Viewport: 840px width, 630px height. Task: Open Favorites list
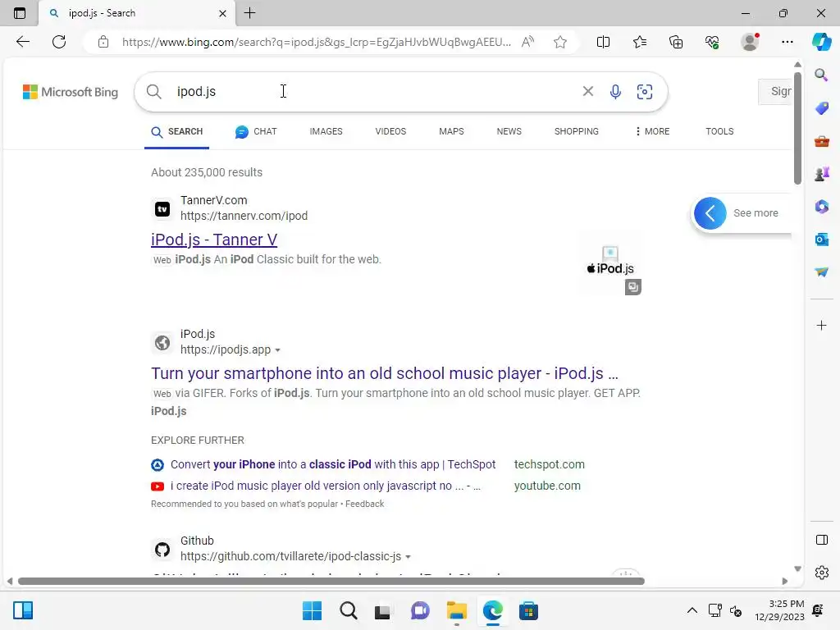[x=640, y=42]
